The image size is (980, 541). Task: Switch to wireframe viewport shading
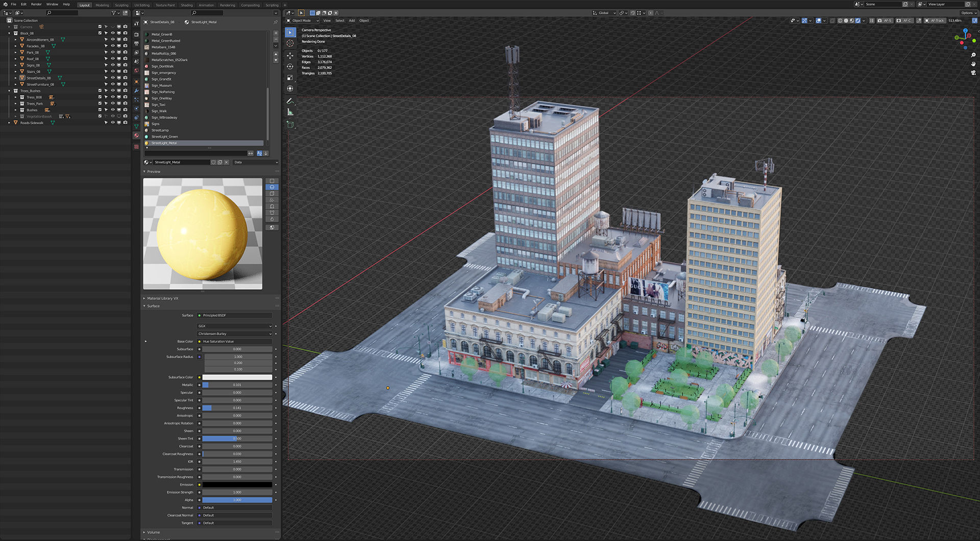(x=840, y=20)
